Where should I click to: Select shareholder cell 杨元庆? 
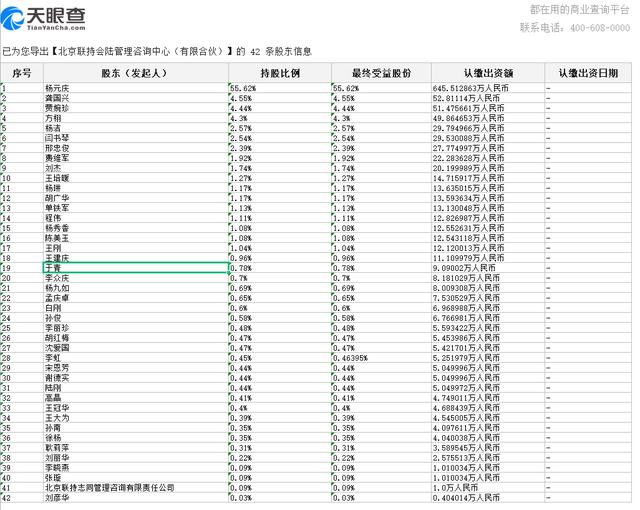click(136, 88)
